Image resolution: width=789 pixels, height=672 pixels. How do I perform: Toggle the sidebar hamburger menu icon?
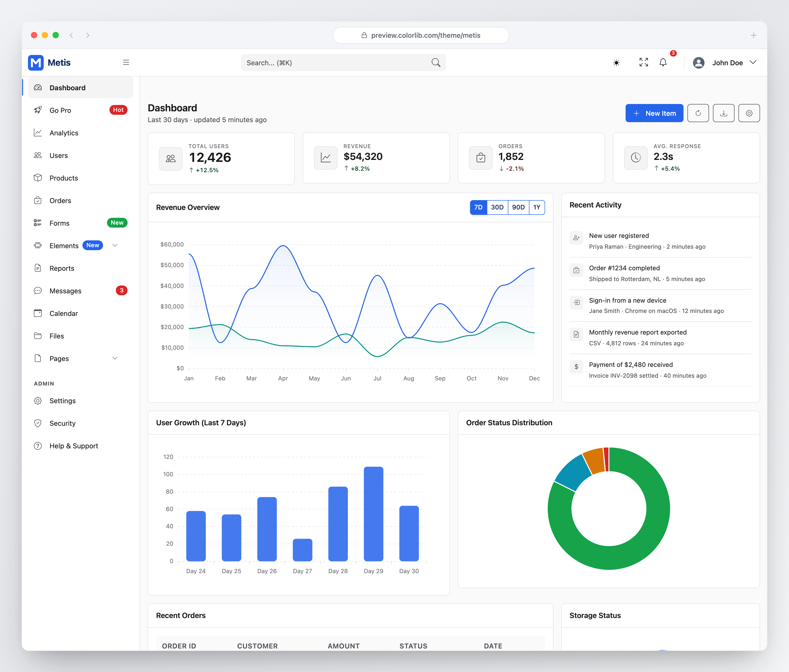[x=126, y=63]
